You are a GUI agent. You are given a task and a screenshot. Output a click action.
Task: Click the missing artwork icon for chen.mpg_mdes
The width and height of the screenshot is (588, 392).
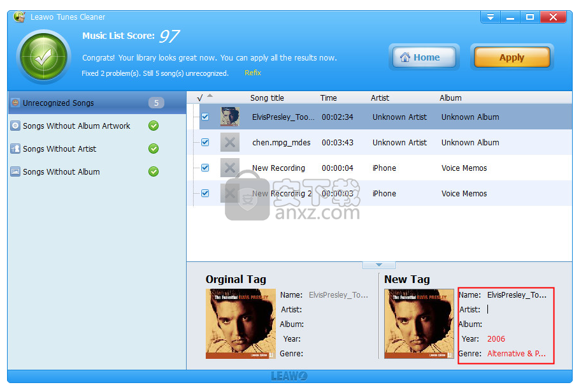(230, 142)
